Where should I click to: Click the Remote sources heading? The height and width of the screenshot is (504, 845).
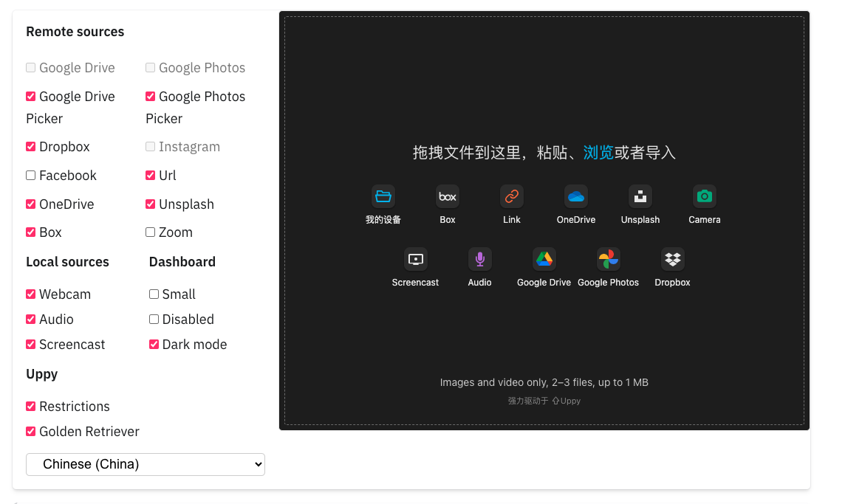pyautogui.click(x=75, y=32)
